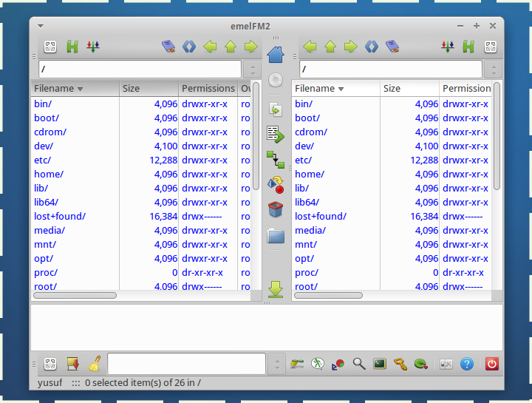Mirror the other pane's directory from the right pane
The height and width of the screenshot is (403, 532).
tap(372, 47)
